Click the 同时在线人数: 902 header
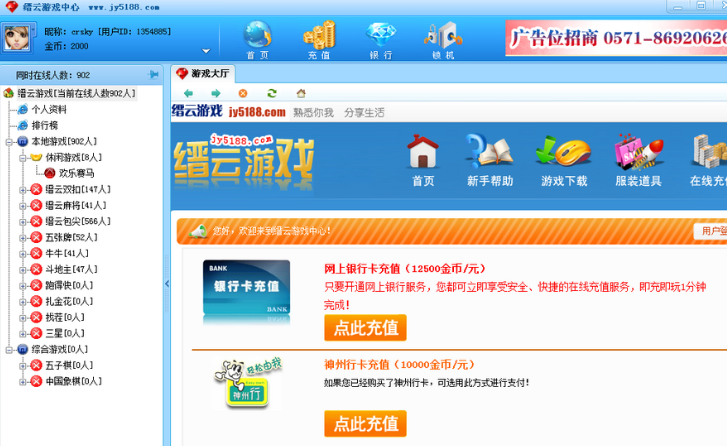This screenshot has width=727, height=446. tap(53, 75)
